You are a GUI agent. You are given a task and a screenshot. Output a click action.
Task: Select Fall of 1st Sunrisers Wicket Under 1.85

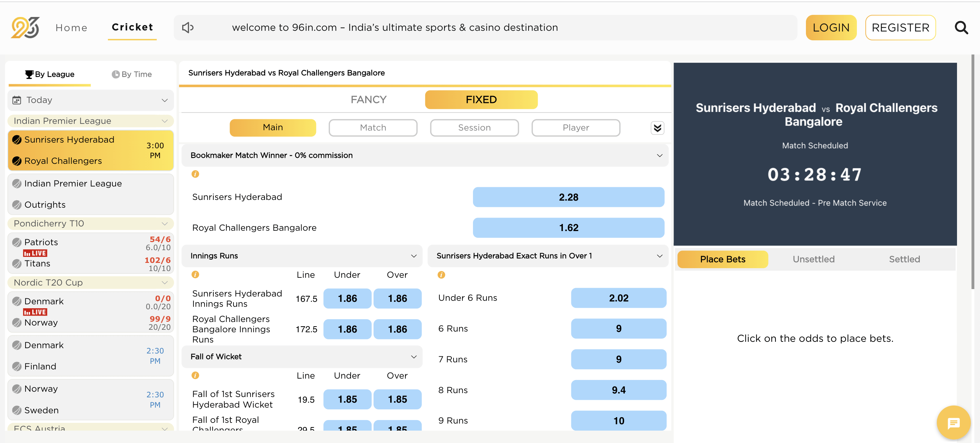pos(347,399)
